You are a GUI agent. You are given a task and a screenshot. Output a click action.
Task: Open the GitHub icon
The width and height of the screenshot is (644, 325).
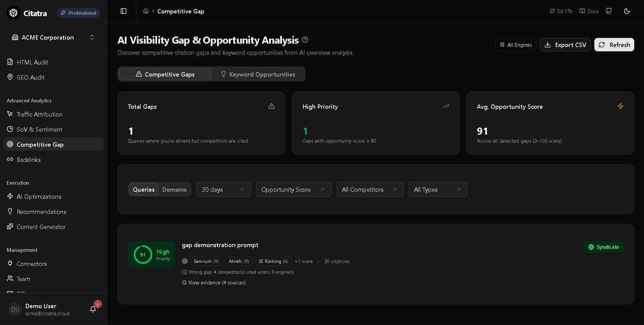[609, 11]
